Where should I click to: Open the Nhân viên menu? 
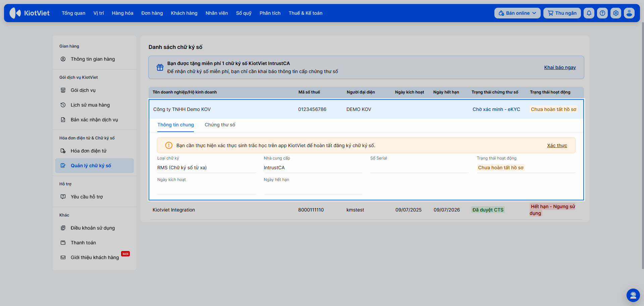[x=217, y=13]
